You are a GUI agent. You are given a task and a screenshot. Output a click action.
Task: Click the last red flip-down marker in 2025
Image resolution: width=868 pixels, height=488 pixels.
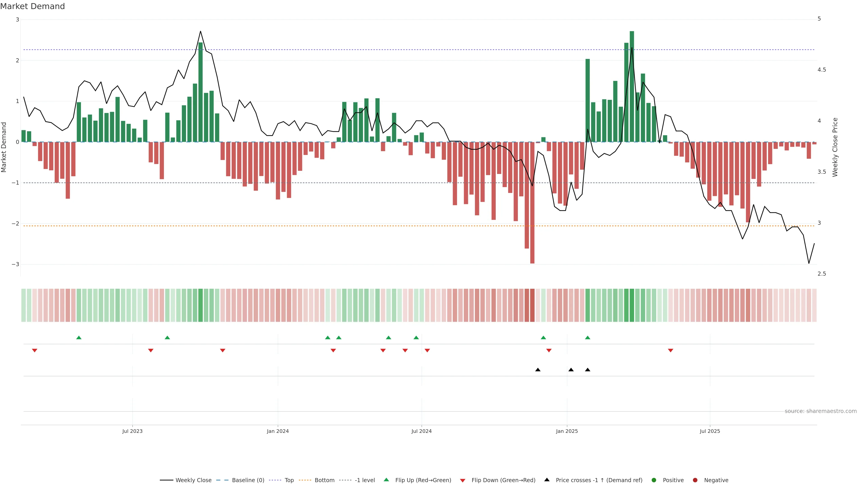[x=670, y=351]
